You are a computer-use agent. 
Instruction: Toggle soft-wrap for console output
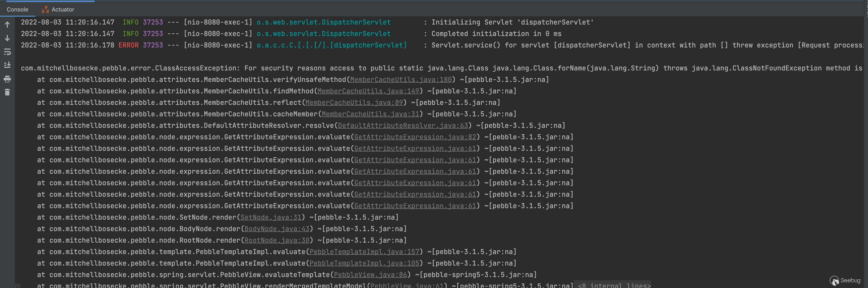pyautogui.click(x=7, y=52)
